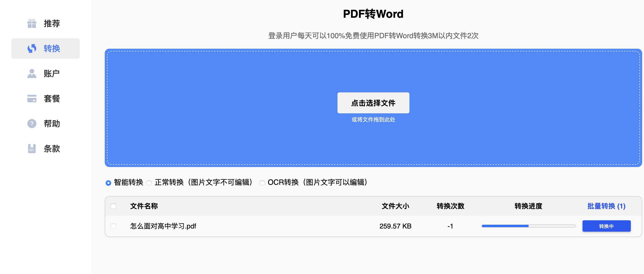Click the gift icon next to 推荐
Image resolution: width=644 pixels, height=274 pixels.
(32, 23)
